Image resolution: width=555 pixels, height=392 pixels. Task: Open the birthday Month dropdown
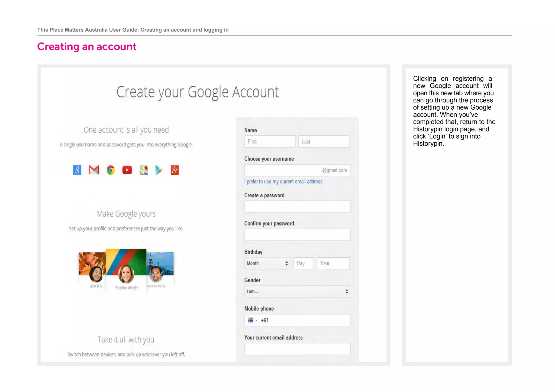tap(267, 263)
